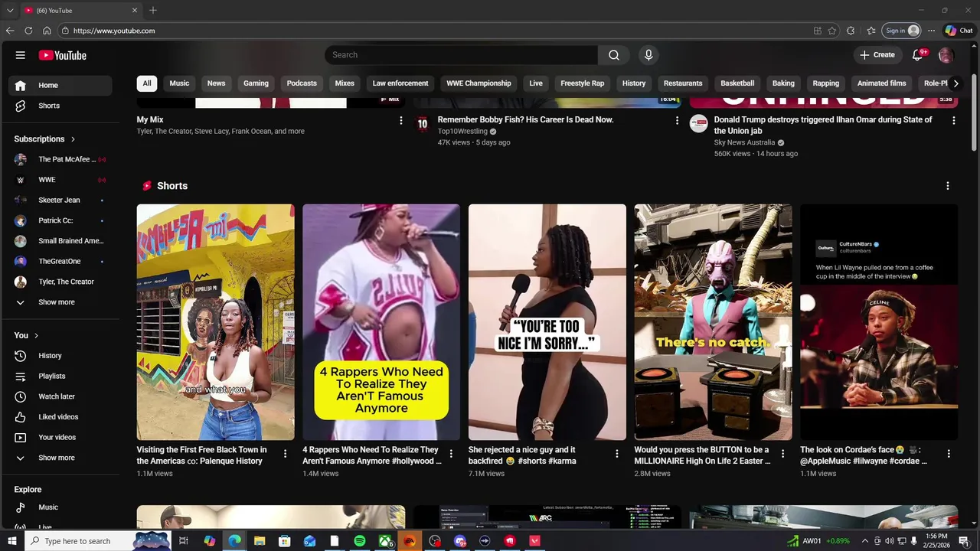Open the notifications bell

918,55
